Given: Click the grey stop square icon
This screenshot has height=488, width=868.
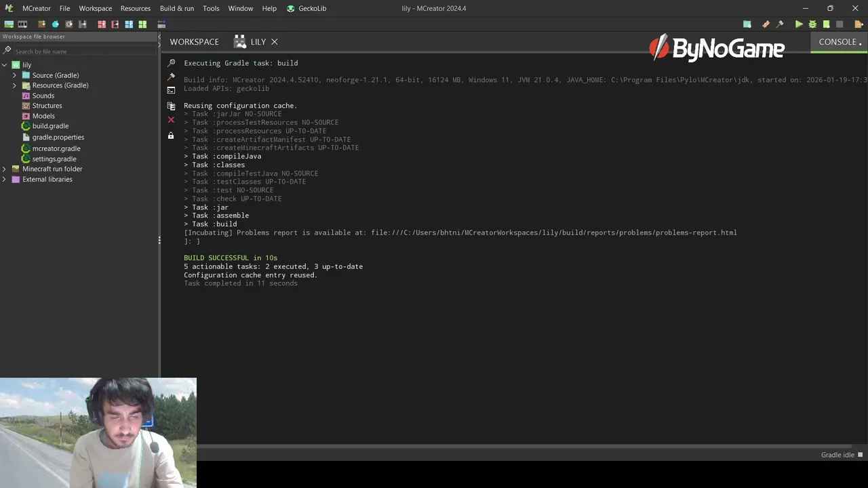Looking at the screenshot, I should [x=840, y=24].
